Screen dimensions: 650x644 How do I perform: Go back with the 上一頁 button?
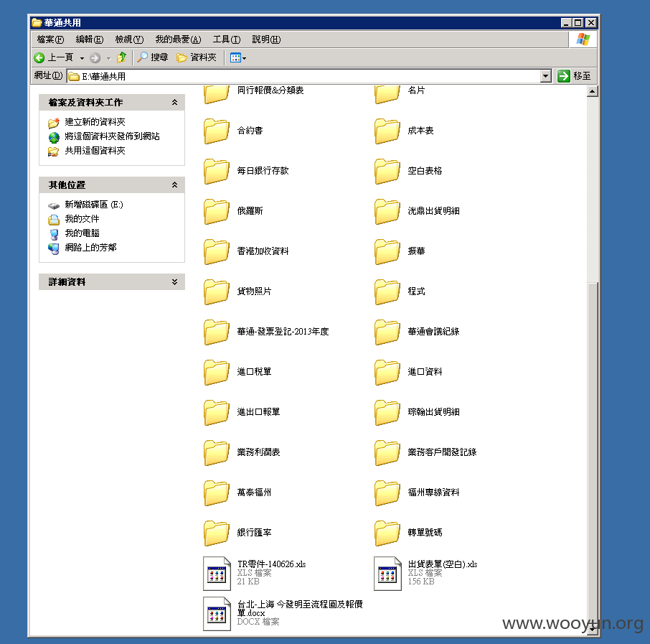pyautogui.click(x=54, y=57)
